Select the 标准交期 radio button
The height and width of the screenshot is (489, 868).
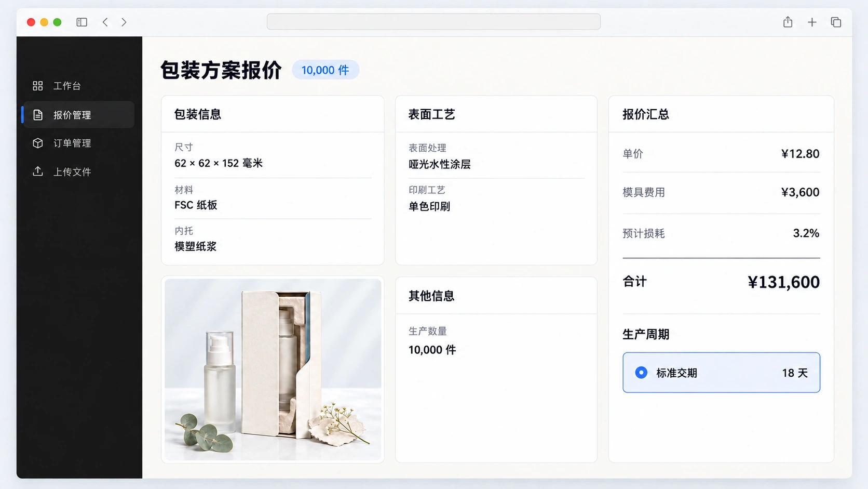(x=641, y=373)
